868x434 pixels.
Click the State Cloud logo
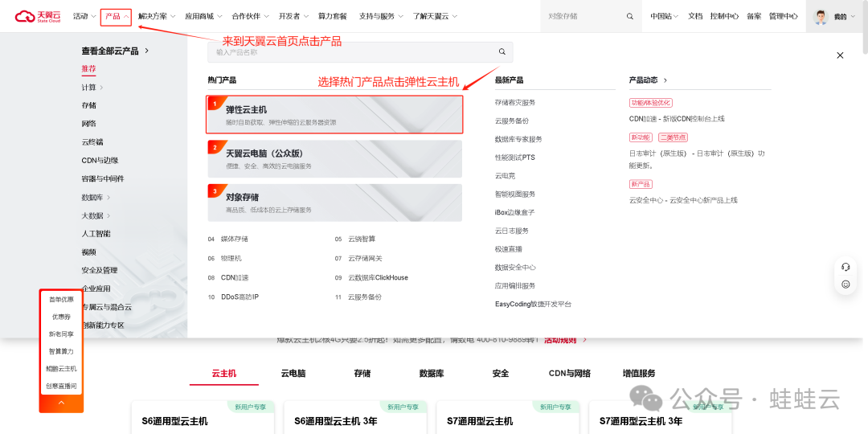(39, 17)
